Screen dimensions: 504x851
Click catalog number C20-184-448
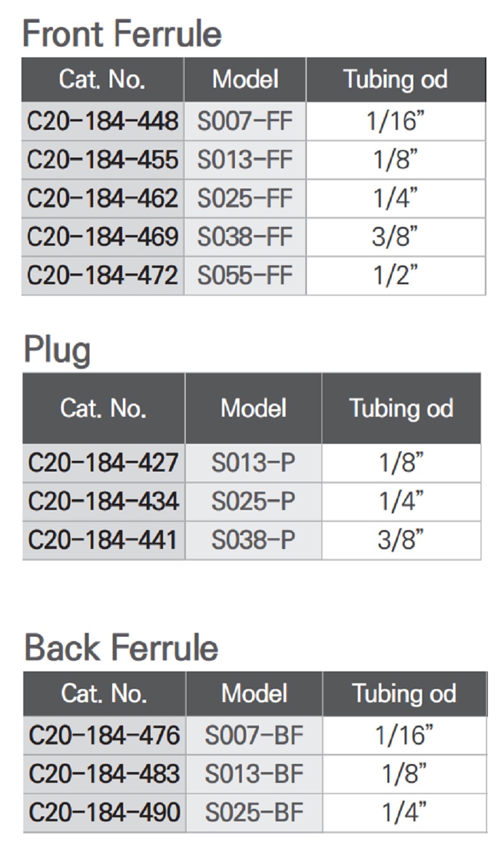point(103,121)
